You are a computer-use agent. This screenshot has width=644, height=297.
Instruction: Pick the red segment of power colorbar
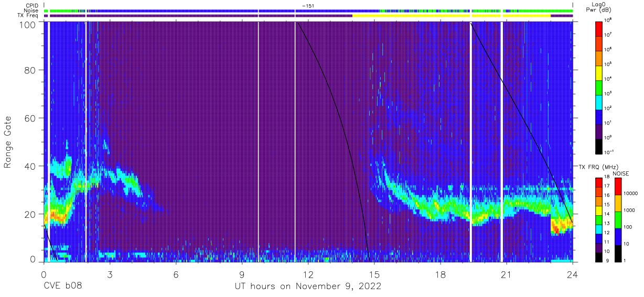point(599,28)
